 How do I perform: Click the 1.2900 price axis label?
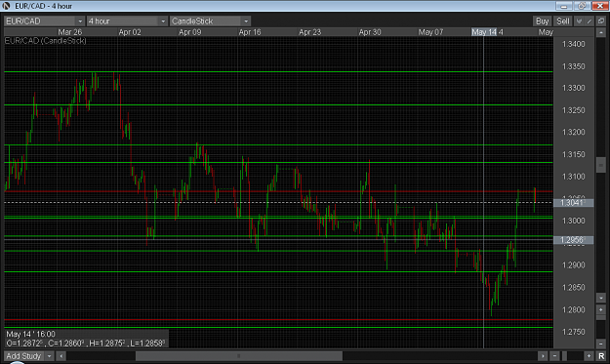[x=574, y=265]
